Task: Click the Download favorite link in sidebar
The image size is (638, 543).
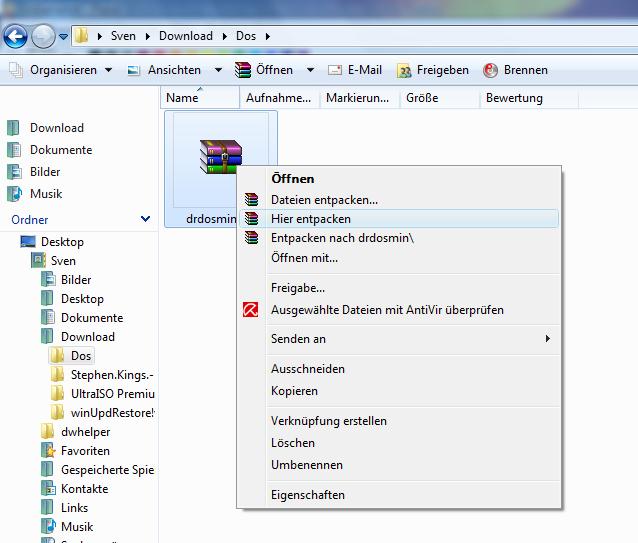Action: (56, 128)
